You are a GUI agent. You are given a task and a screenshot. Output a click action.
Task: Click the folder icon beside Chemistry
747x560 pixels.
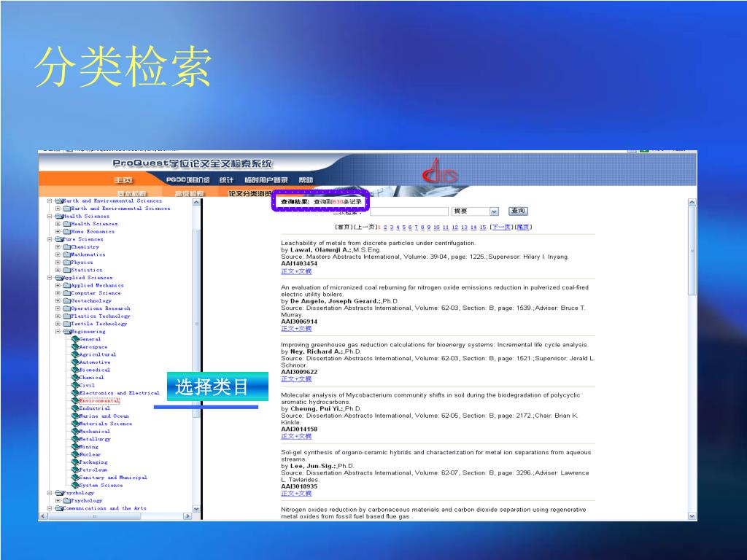click(x=66, y=247)
